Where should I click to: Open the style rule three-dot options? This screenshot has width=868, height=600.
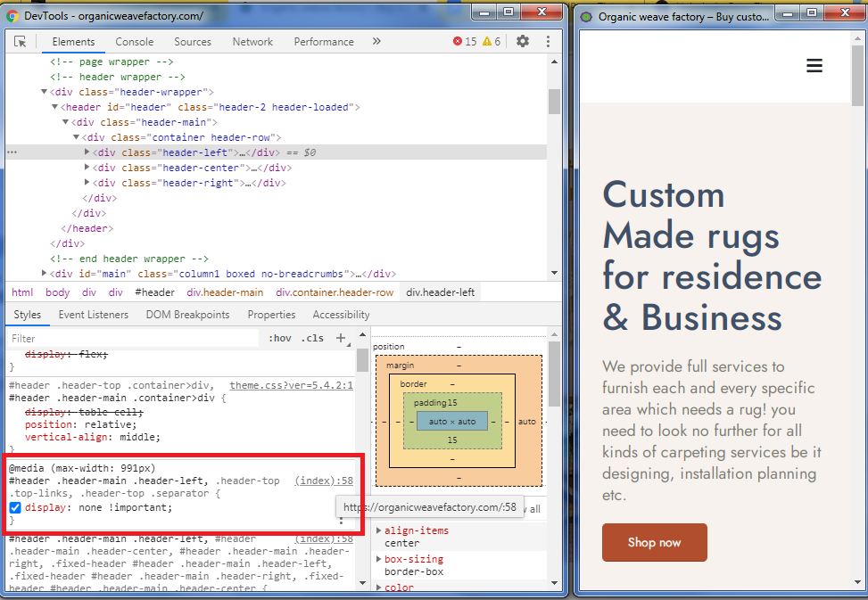click(341, 521)
